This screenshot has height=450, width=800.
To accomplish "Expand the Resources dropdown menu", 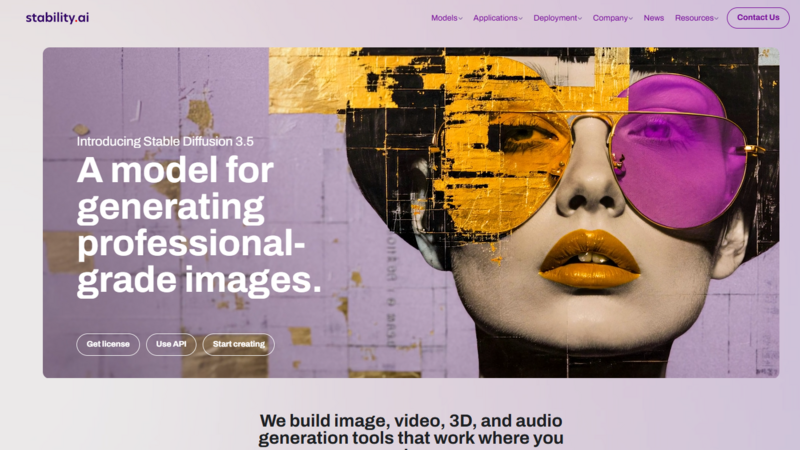I will pos(696,18).
